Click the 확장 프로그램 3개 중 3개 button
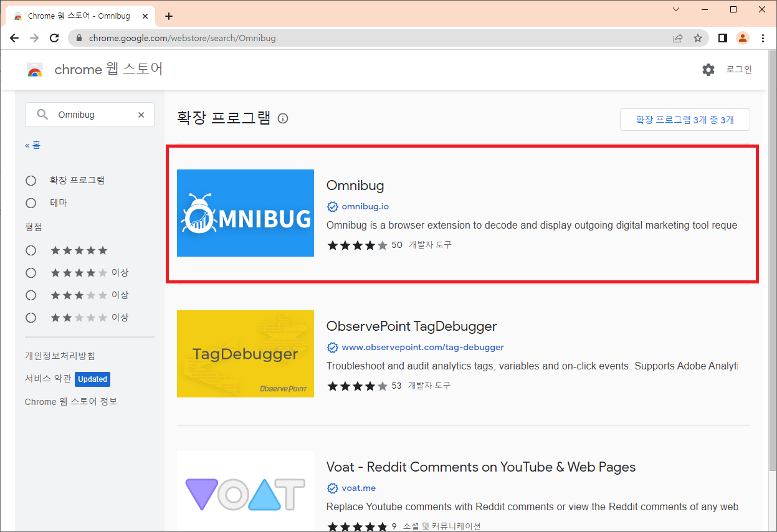The width and height of the screenshot is (777, 532). tap(685, 120)
